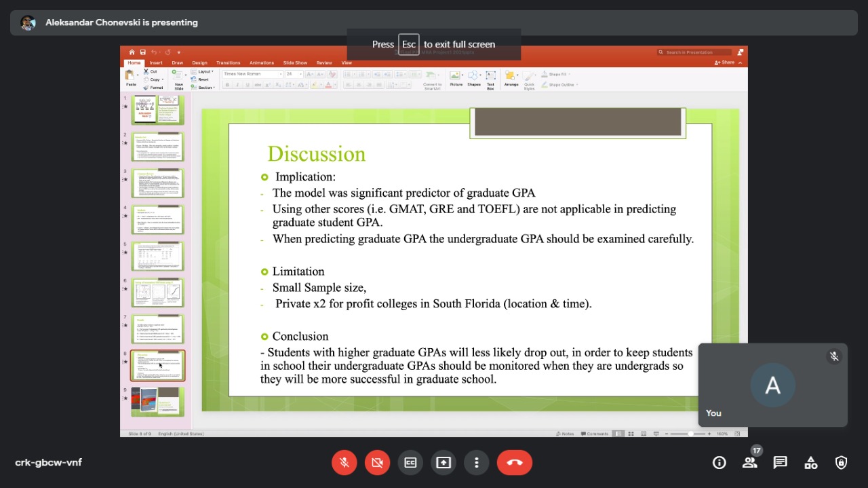Collapse the ribbon with the chevron

tap(741, 62)
